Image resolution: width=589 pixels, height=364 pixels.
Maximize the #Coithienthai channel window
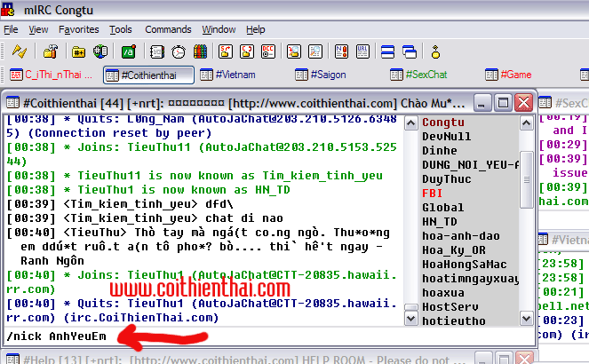[503, 103]
